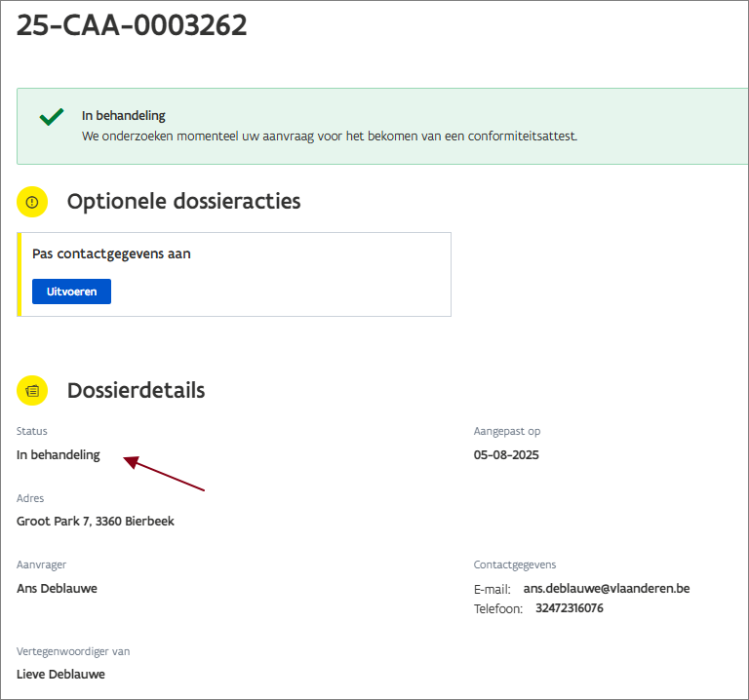Click the 'In behandeling' status value under Status
Viewport: 749px width, 700px height.
pos(59,454)
